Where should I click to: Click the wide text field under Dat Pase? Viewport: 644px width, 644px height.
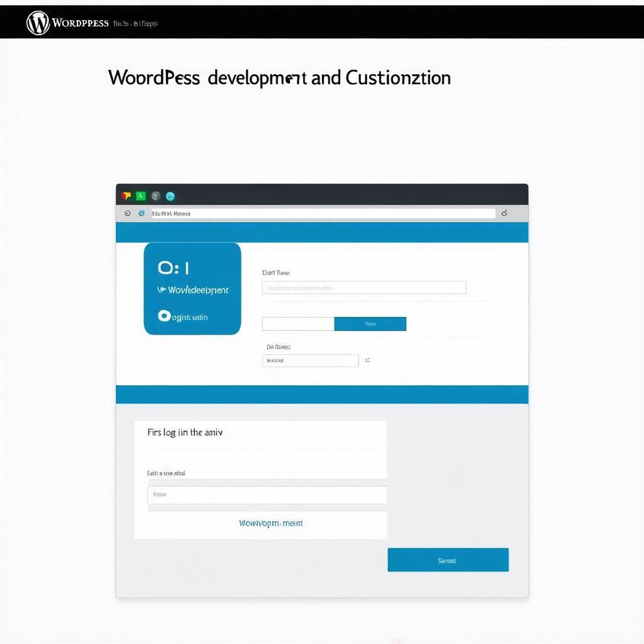[x=364, y=288]
